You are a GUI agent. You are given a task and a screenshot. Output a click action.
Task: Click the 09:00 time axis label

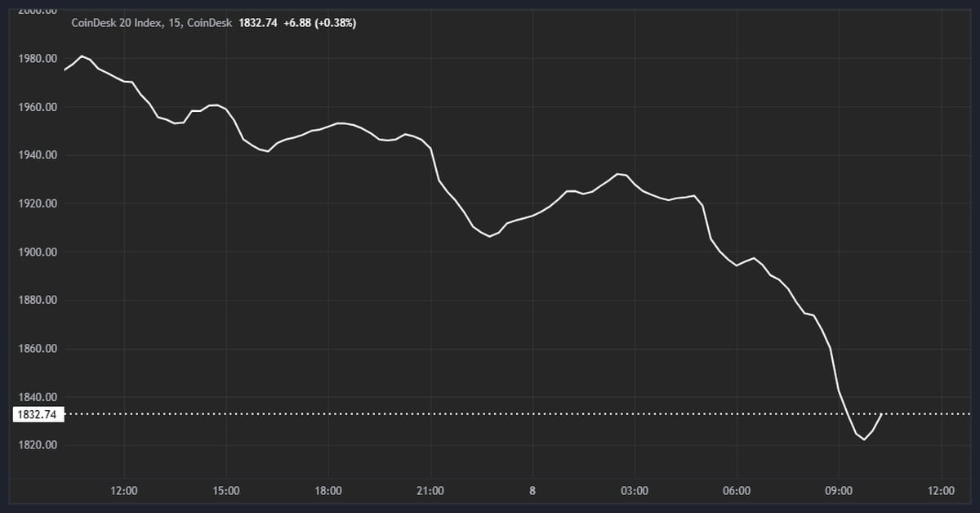pyautogui.click(x=840, y=491)
